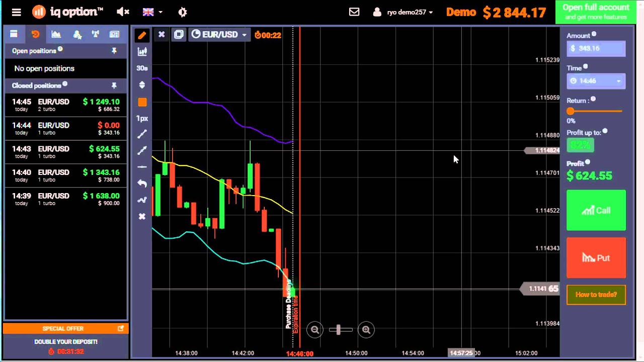
Task: Pick the orange line color swatch
Action: coord(142,102)
